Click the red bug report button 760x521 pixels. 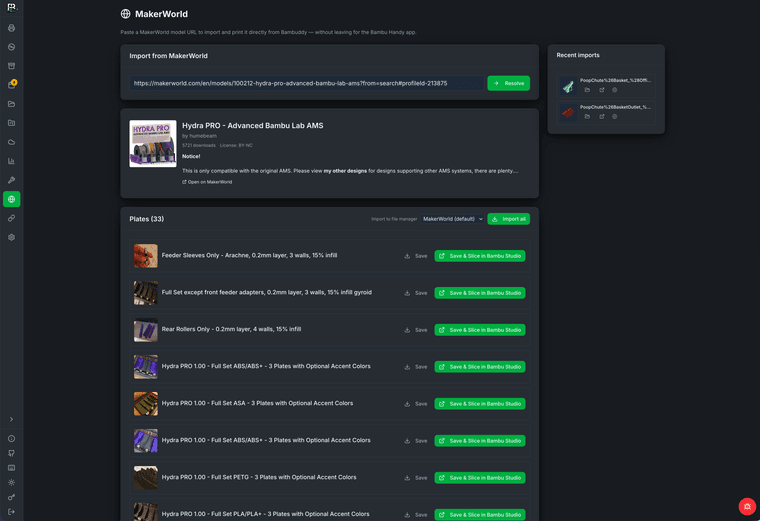pyautogui.click(x=747, y=506)
